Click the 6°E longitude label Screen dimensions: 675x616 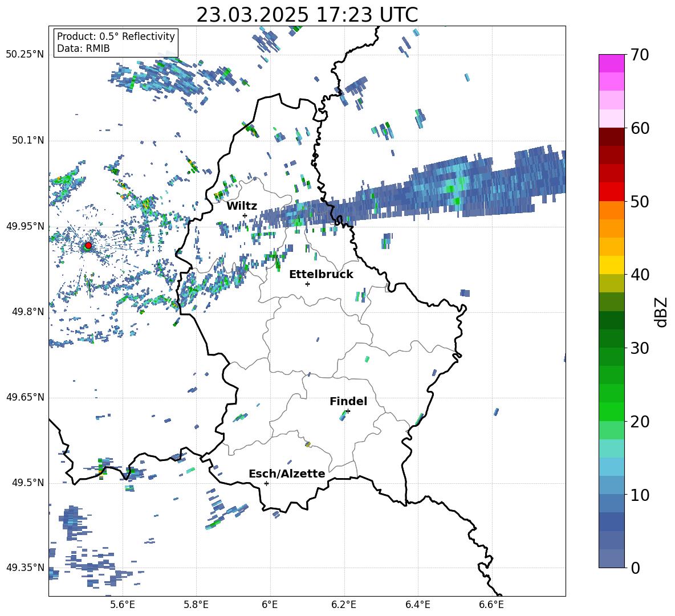click(x=270, y=605)
